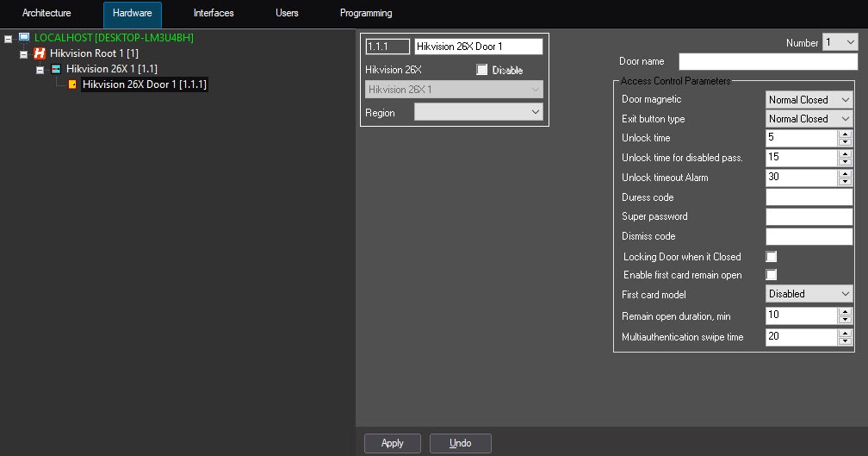Select LOCALHOST [DESKTOP-LM3U4BH] in tree
The width and height of the screenshot is (868, 456).
[x=114, y=38]
